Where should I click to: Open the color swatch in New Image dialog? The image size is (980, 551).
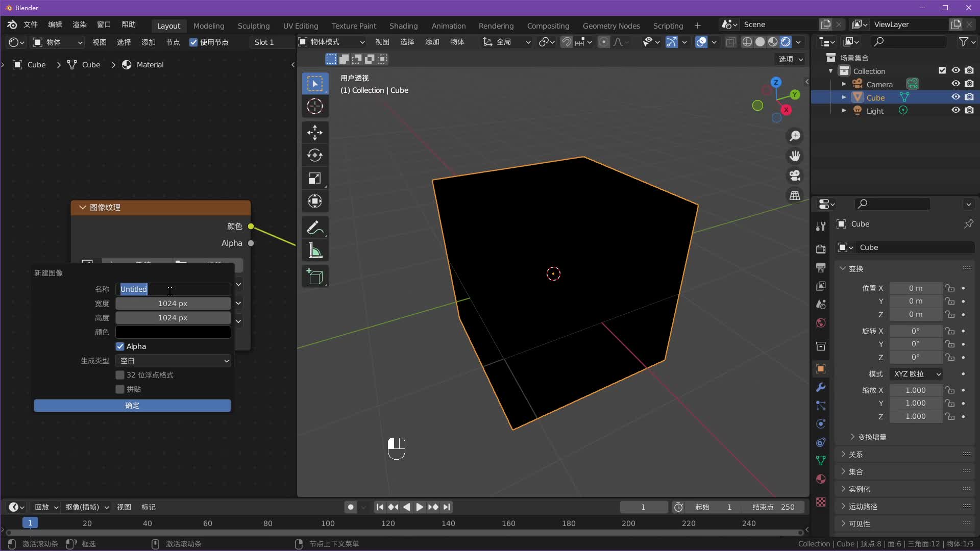click(173, 332)
